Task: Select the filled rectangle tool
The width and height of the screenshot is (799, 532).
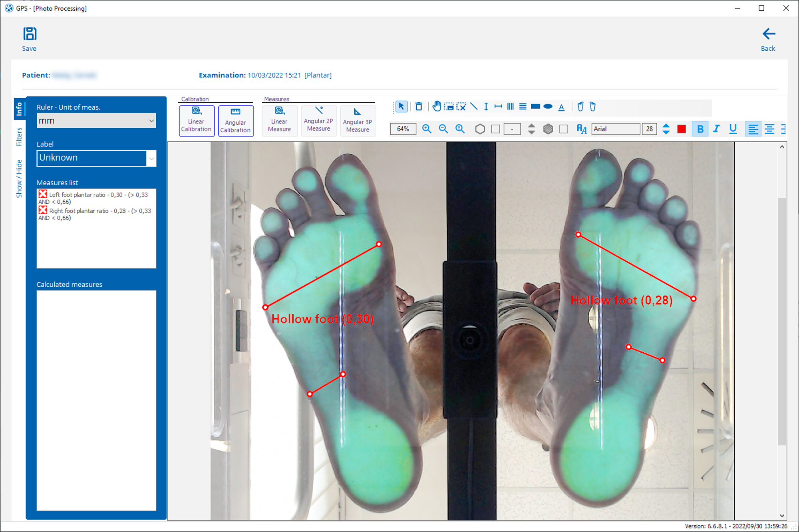Action: (x=535, y=107)
